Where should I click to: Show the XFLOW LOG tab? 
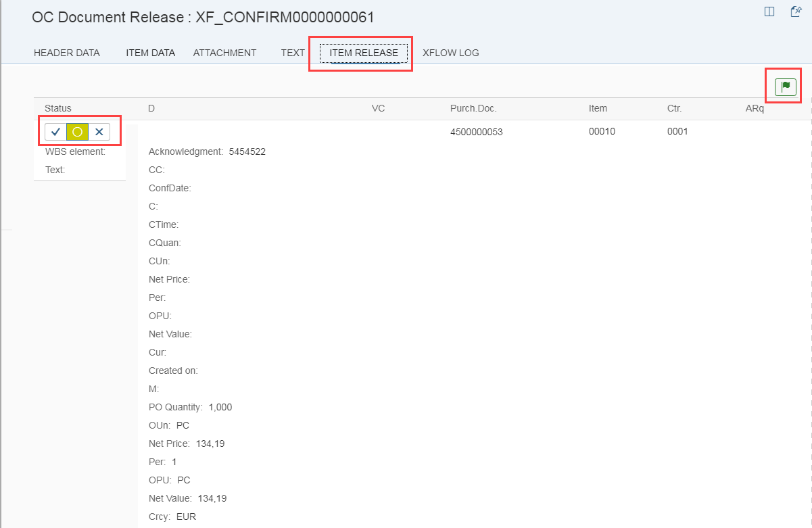[450, 53]
